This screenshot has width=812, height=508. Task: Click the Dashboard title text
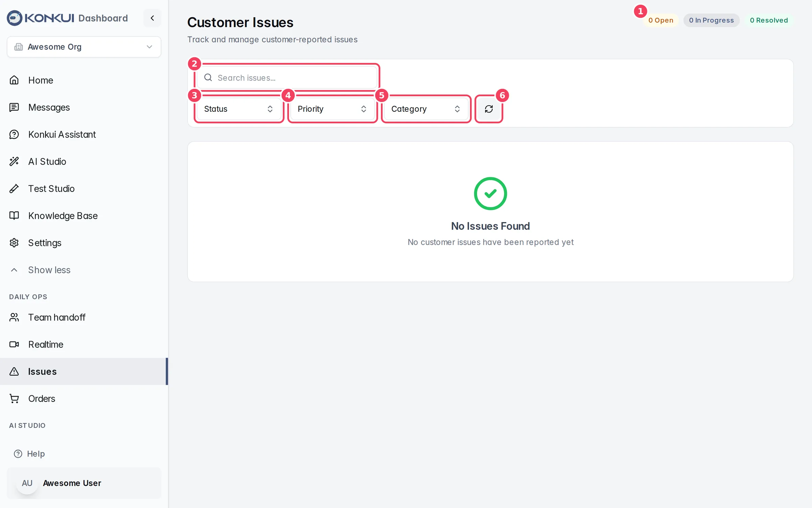click(x=103, y=18)
